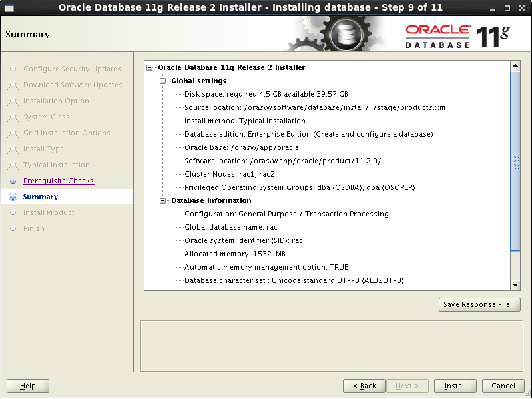The image size is (532, 399).
Task: Click the Summary step bullet icon
Action: [x=13, y=197]
